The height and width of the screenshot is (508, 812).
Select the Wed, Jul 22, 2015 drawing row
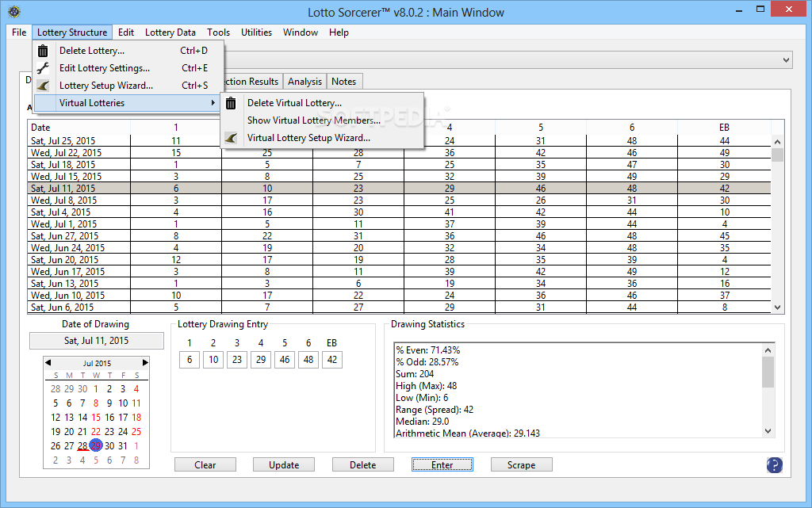pyautogui.click(x=399, y=153)
